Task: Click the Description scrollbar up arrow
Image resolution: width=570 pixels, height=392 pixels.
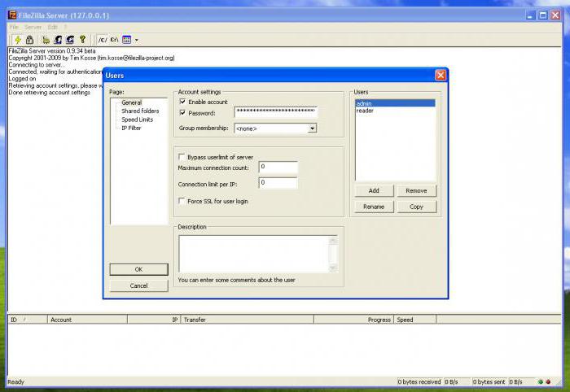Action: 333,240
